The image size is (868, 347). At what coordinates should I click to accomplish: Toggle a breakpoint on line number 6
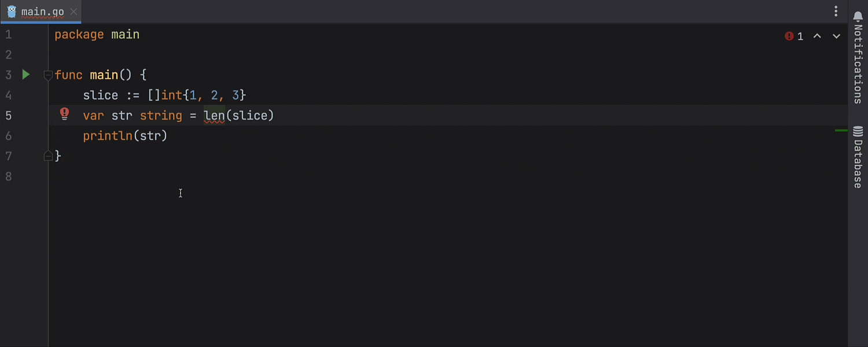(x=9, y=136)
